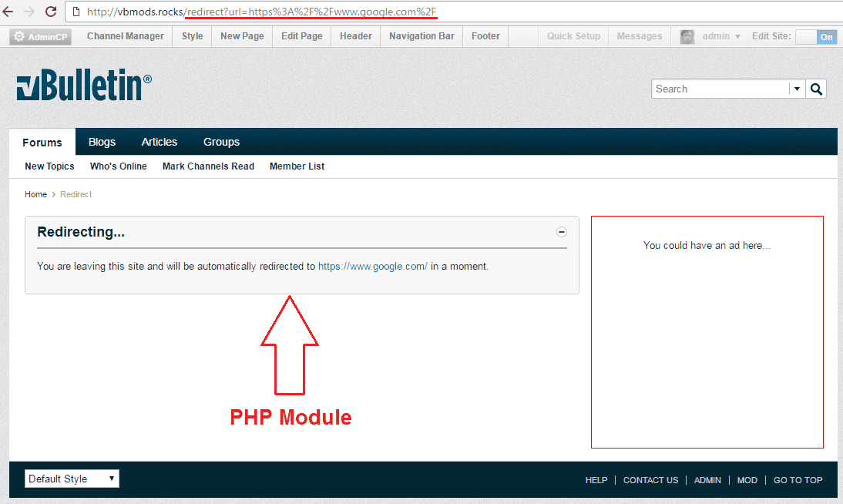Open the ADMIN footer link
This screenshot has height=504, width=843.
(707, 480)
